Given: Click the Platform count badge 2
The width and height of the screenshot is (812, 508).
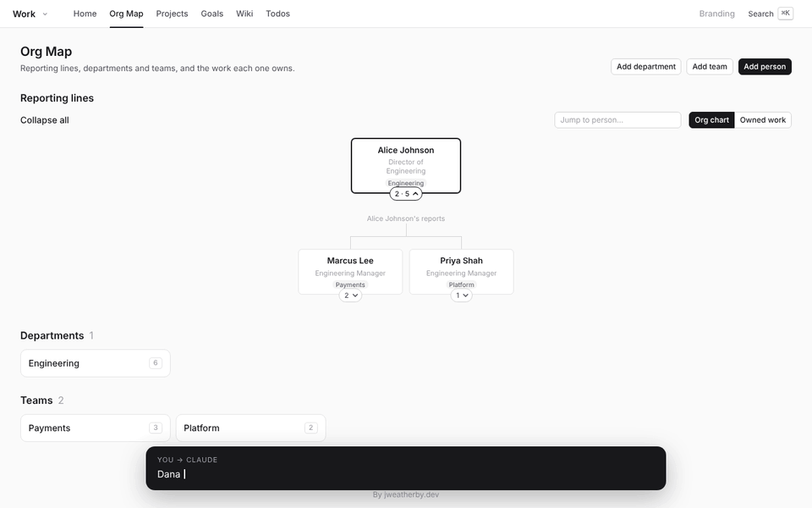Looking at the screenshot, I should coord(310,428).
